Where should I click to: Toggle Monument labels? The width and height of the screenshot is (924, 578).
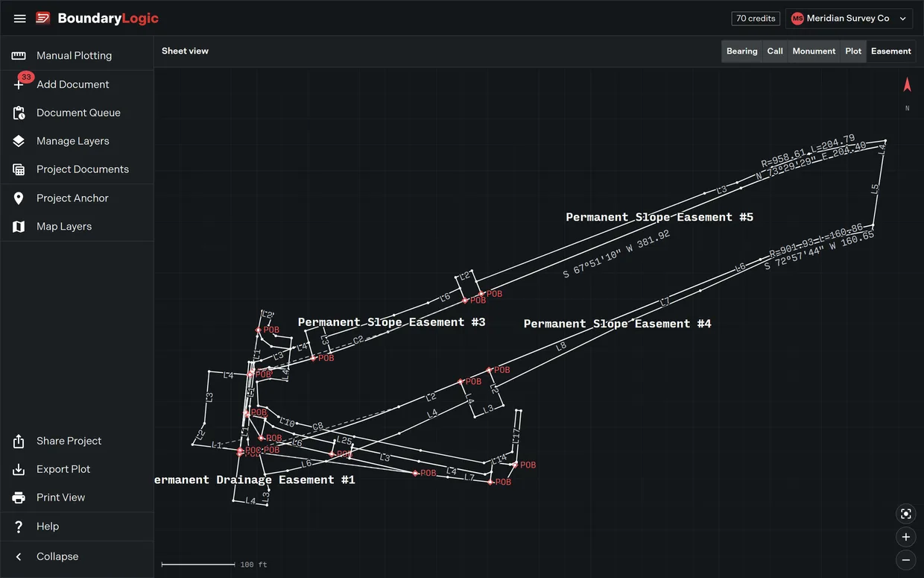(814, 51)
